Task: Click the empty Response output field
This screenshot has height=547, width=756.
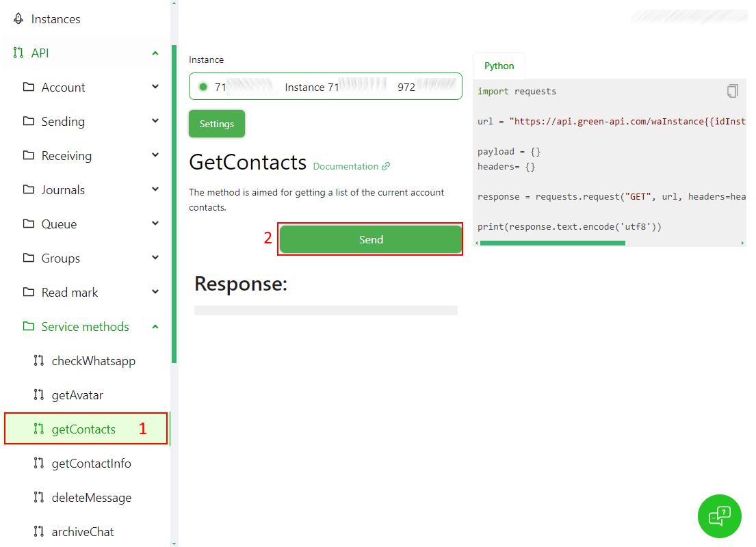Action: (326, 310)
